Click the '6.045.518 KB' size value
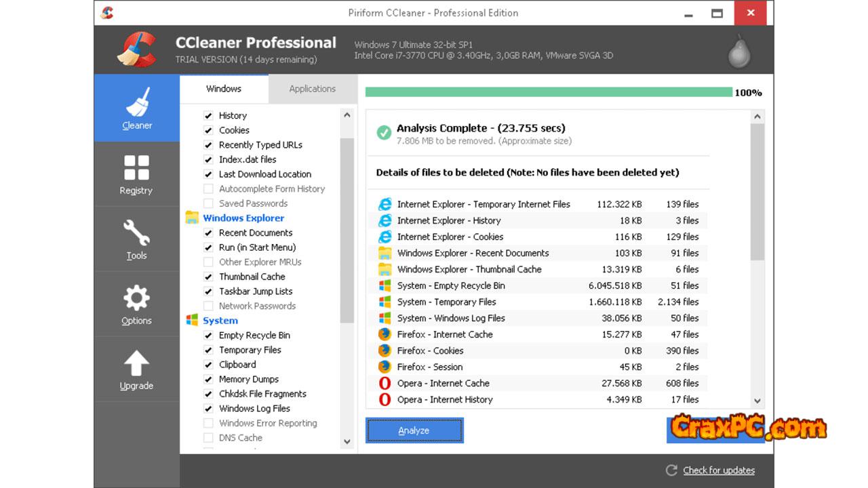 tap(615, 285)
